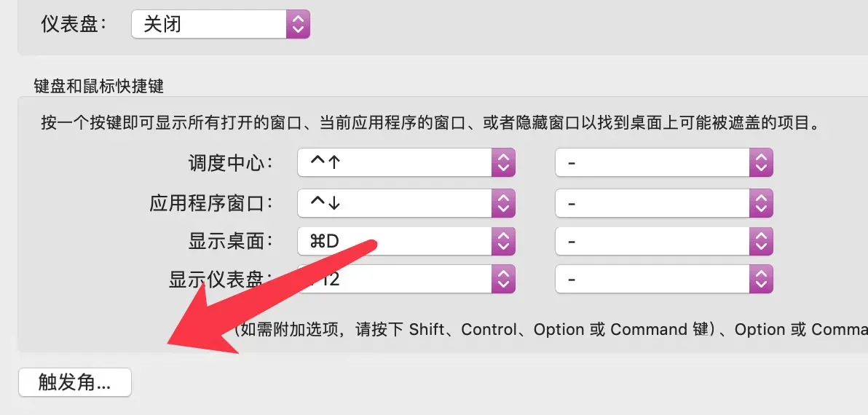The width and height of the screenshot is (868, 415).
Task: Open the 应用程序窗口 mouse shortcut dropdown
Action: click(663, 203)
